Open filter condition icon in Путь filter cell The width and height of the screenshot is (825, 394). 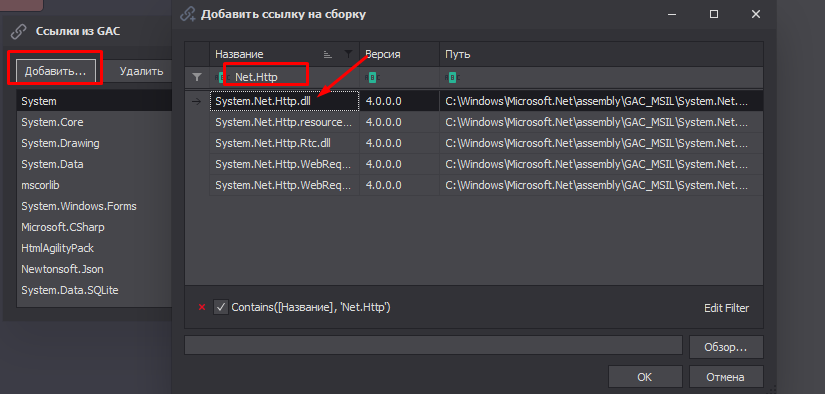pyautogui.click(x=452, y=77)
